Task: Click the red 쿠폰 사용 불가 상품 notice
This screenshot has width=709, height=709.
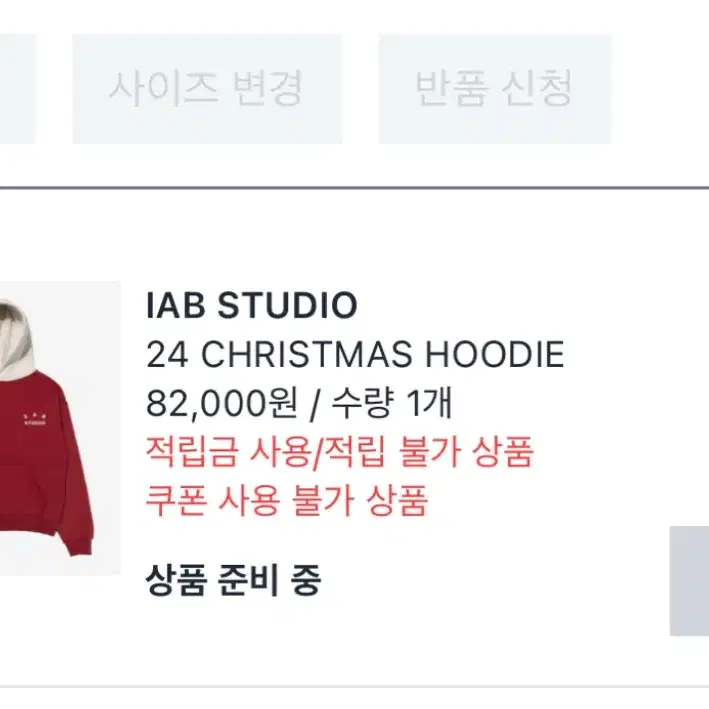Action: pyautogui.click(x=287, y=500)
